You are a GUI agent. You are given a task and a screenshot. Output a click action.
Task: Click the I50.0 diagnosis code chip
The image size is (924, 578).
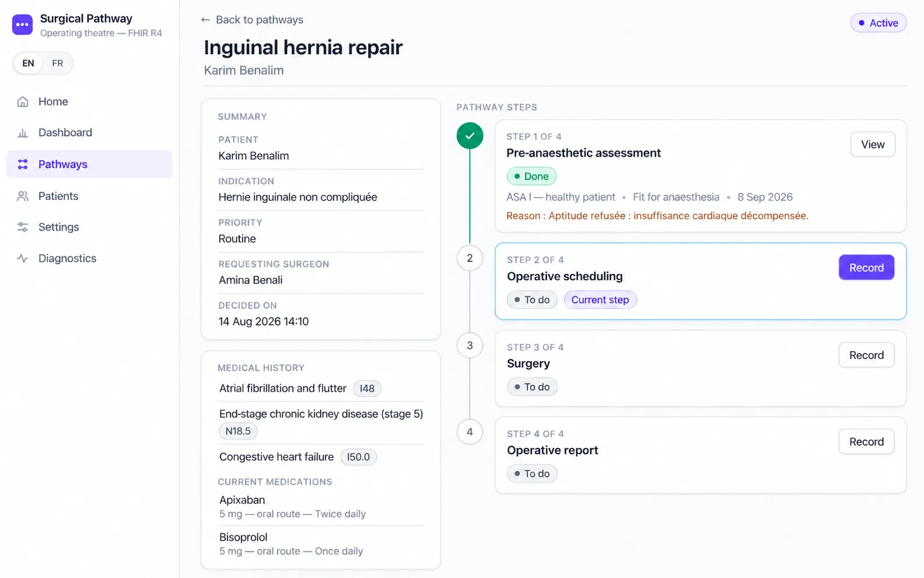pos(358,457)
